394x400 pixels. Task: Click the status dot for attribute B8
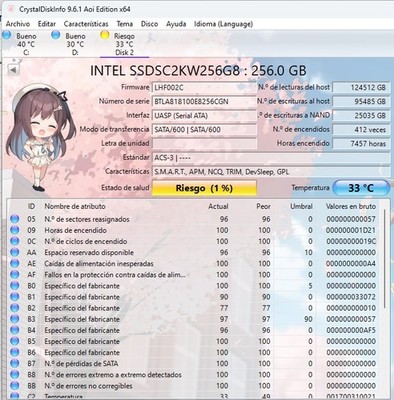(14, 374)
